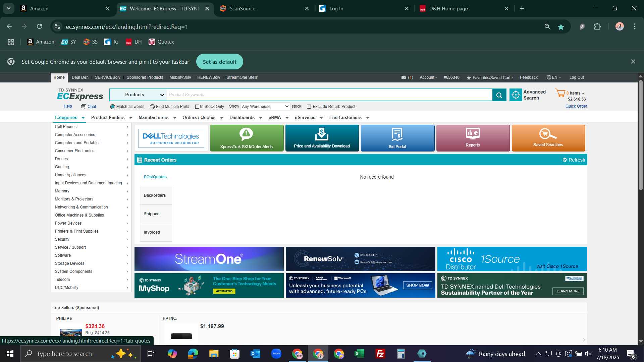Open the Product Finders menu
Image resolution: width=644 pixels, height=362 pixels.
[x=111, y=118]
